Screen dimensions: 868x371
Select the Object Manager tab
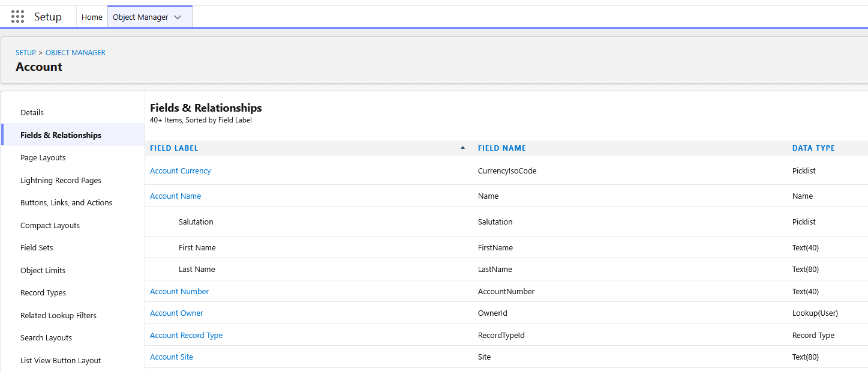pos(140,17)
